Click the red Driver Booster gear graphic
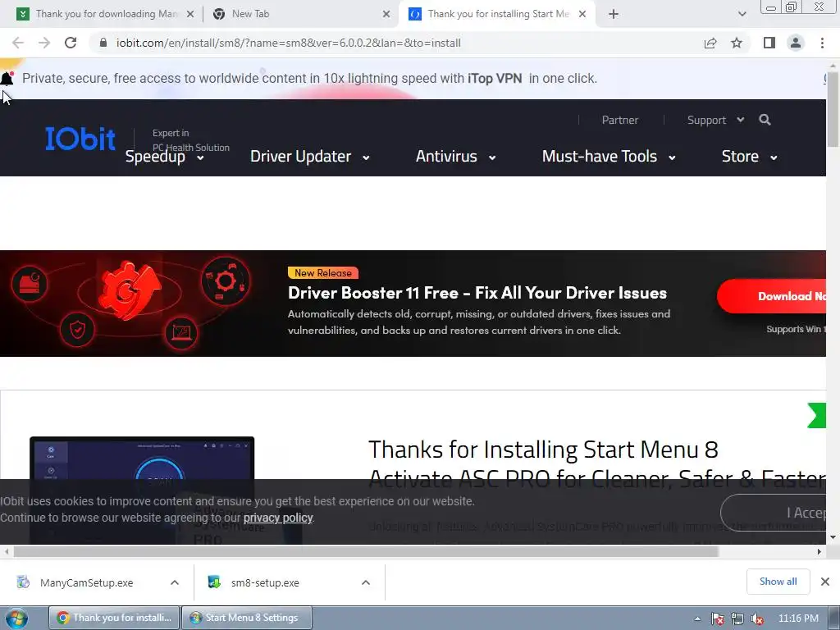This screenshot has height=630, width=840. (129, 290)
